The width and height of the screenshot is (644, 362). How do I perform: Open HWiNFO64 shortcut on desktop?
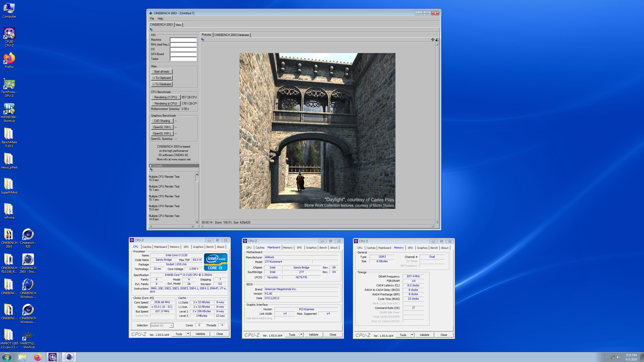pos(9,112)
